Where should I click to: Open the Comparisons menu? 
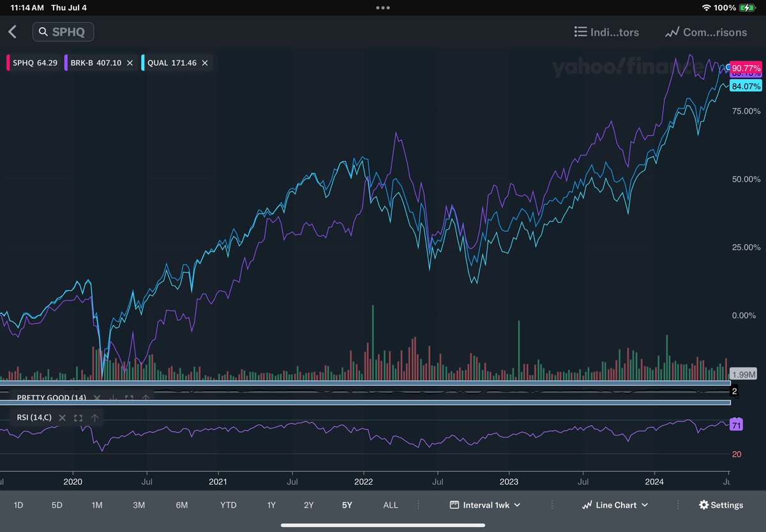[x=705, y=32]
